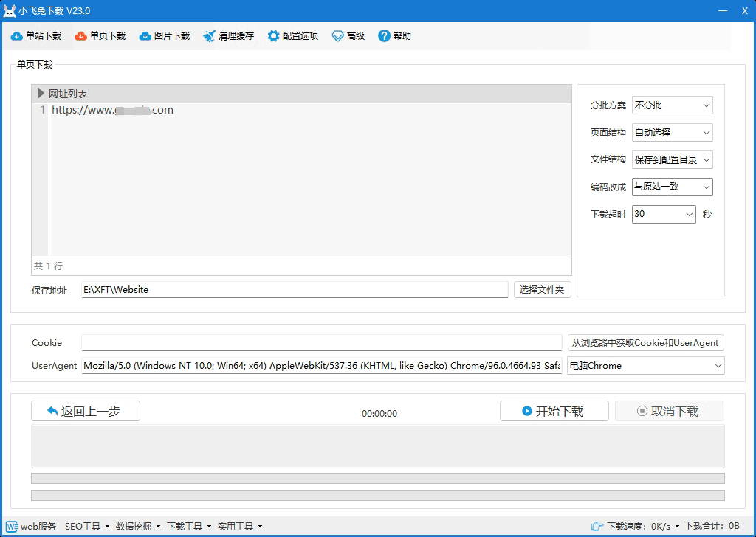Expand the 网址列表 disclosure triangle
756x537 pixels.
click(x=41, y=94)
